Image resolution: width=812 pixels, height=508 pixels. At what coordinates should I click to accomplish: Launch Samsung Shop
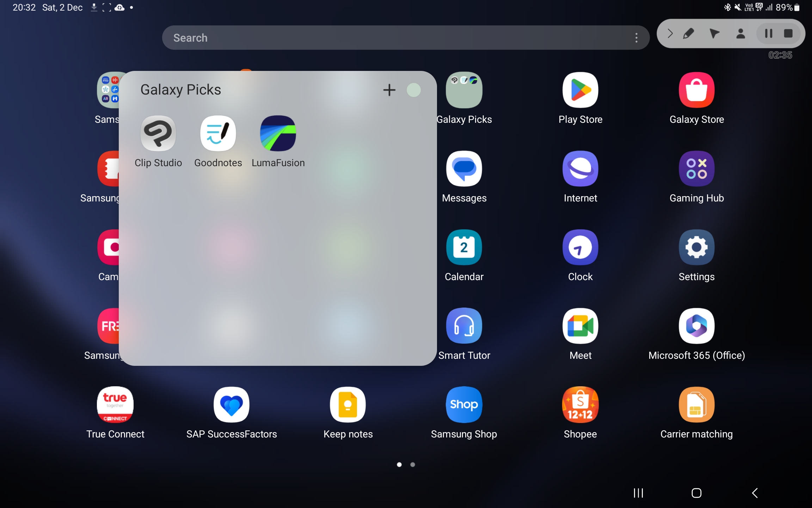[464, 405]
